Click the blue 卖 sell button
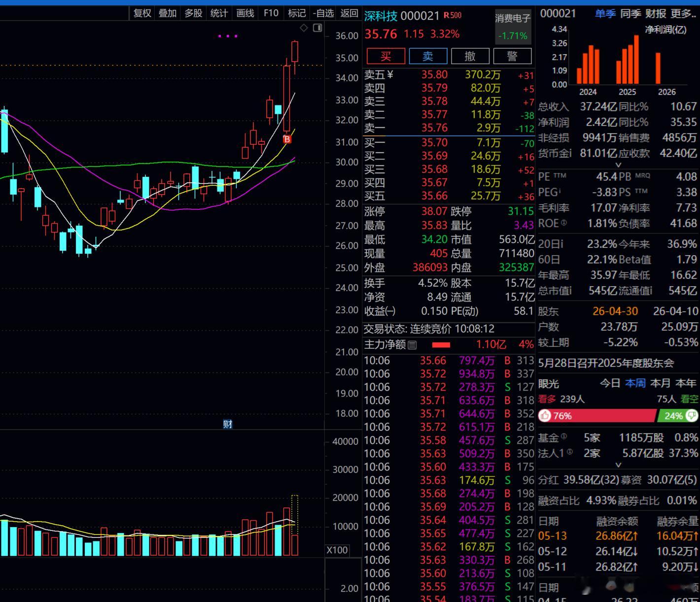The width and height of the screenshot is (700, 602). (x=428, y=56)
